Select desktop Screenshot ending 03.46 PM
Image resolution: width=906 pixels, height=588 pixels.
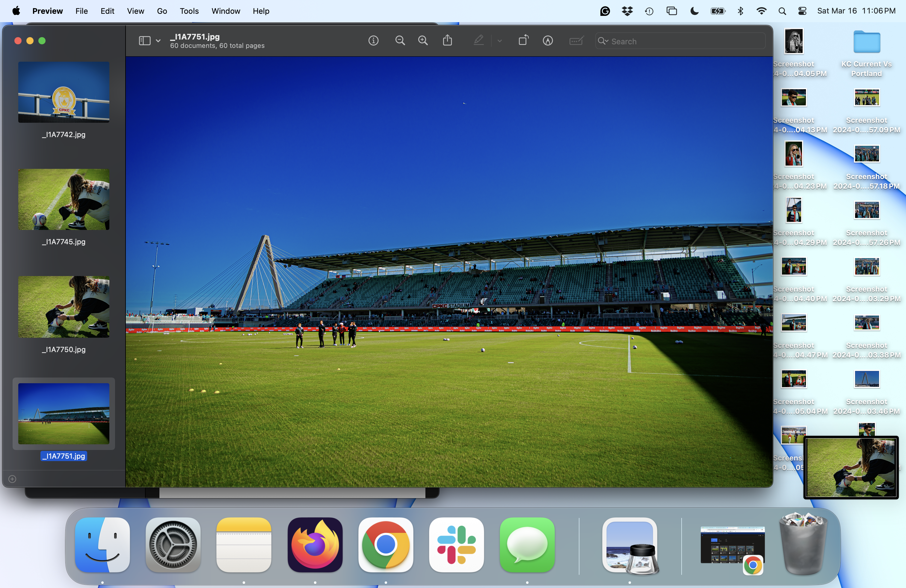coord(866,392)
